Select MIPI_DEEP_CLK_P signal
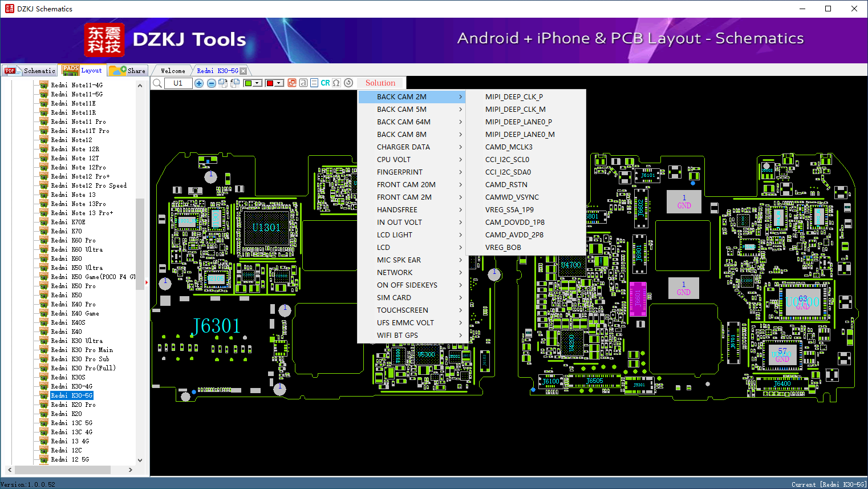Viewport: 868px width, 489px height. [x=526, y=97]
